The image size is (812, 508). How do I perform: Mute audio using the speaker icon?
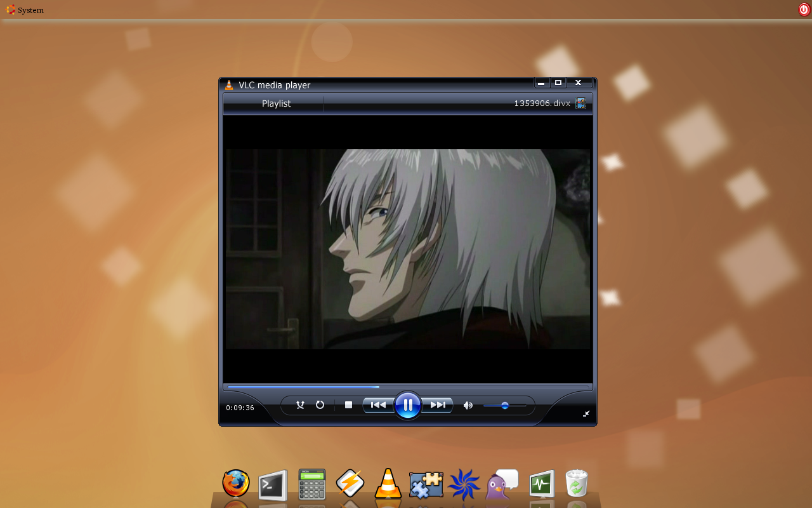pos(468,405)
